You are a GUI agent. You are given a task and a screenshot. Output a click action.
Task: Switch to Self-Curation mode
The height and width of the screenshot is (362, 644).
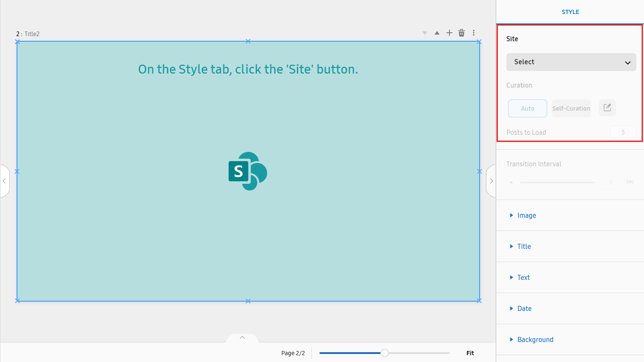point(571,108)
